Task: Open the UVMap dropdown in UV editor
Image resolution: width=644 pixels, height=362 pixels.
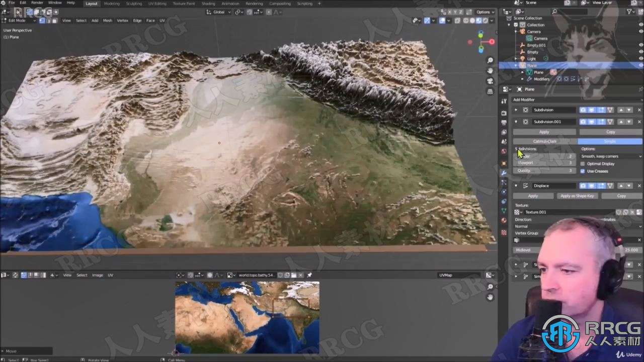Action: (459, 275)
